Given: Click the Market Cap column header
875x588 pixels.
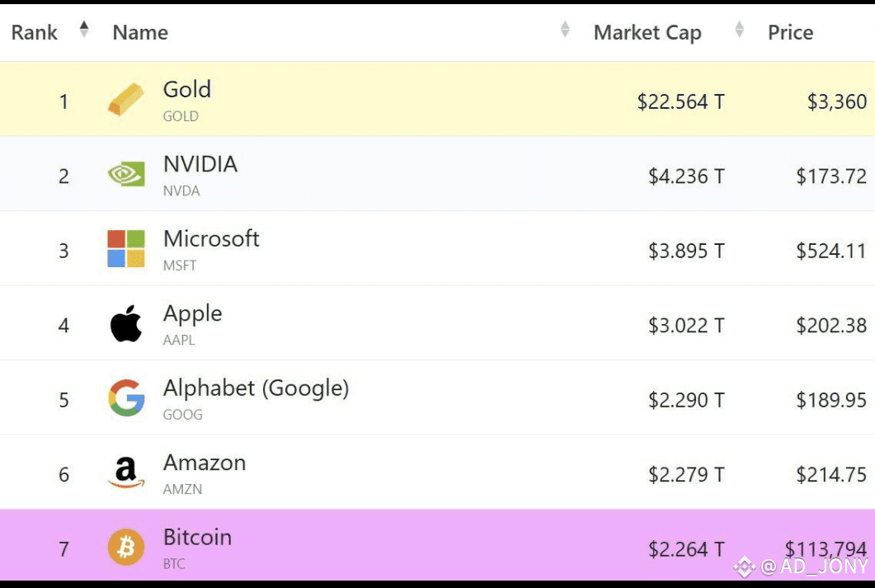Looking at the screenshot, I should coord(647,32).
